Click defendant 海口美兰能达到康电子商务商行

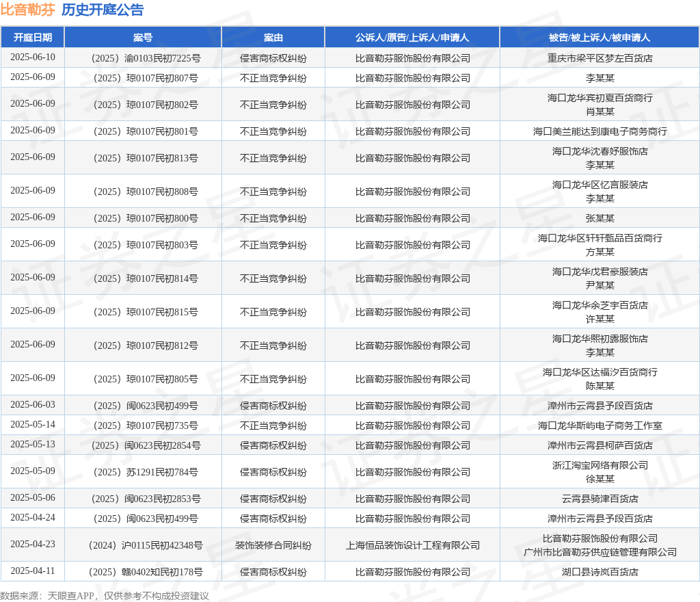coord(600,131)
